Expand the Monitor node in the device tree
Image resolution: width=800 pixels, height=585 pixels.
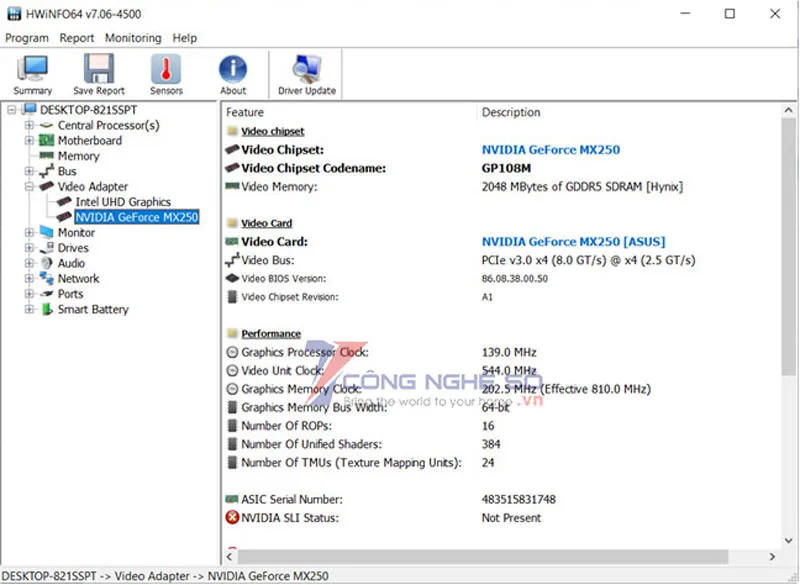[30, 232]
